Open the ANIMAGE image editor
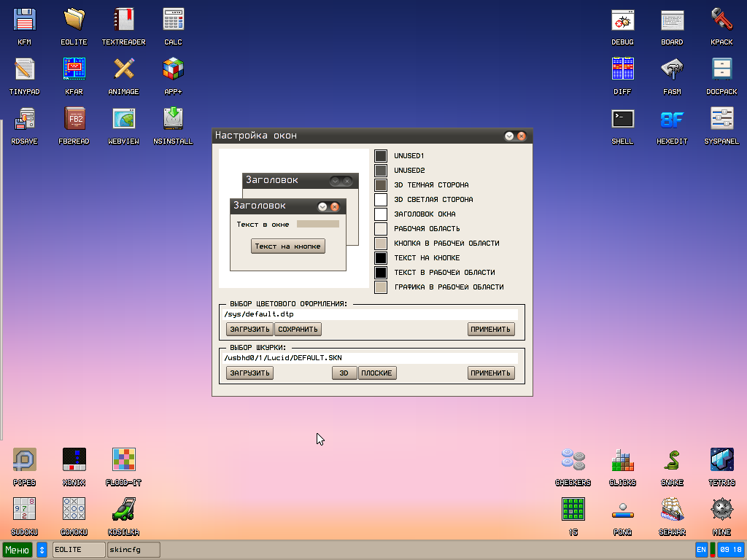This screenshot has height=560, width=747. [x=123, y=68]
